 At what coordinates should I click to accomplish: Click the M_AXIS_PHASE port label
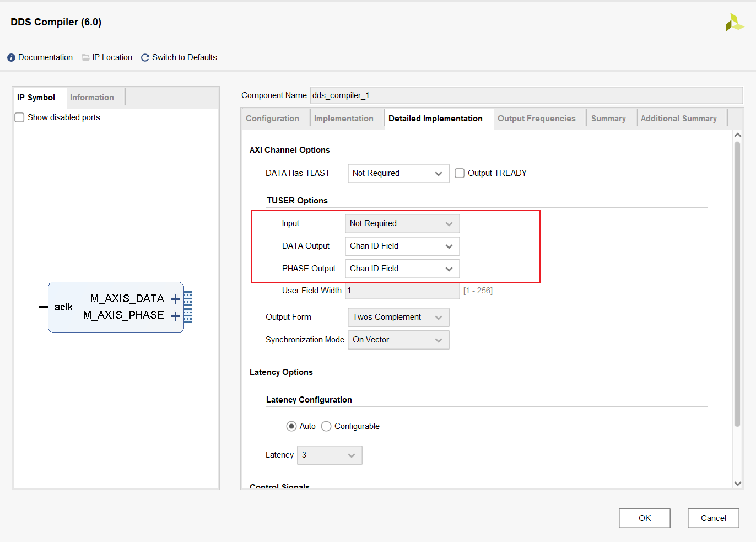(123, 315)
